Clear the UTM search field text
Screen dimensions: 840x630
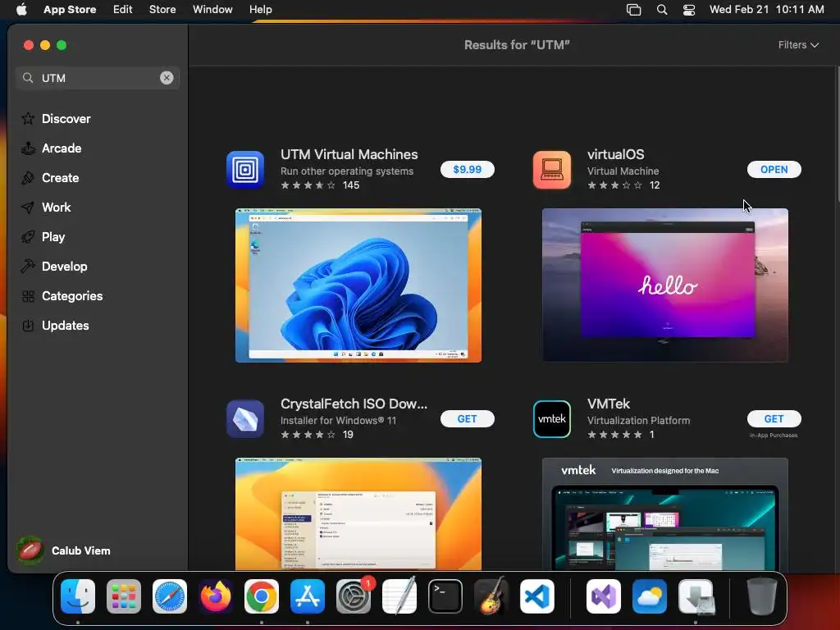pyautogui.click(x=167, y=78)
